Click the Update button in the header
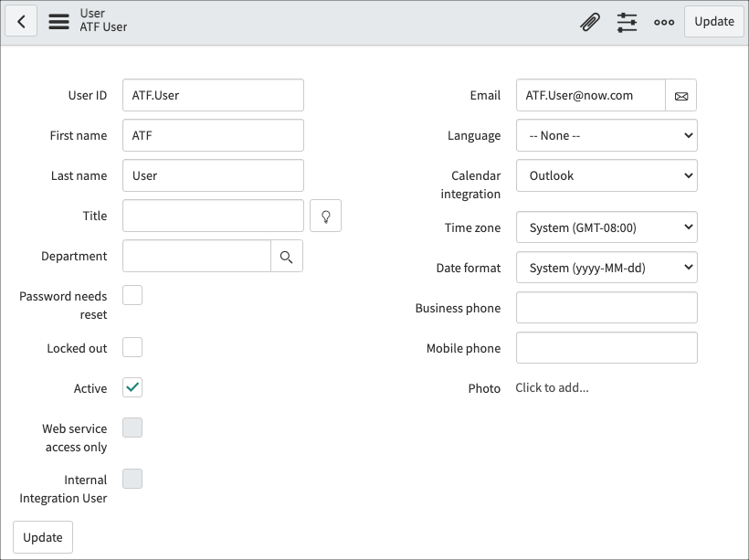This screenshot has height=560, width=749. coord(713,21)
